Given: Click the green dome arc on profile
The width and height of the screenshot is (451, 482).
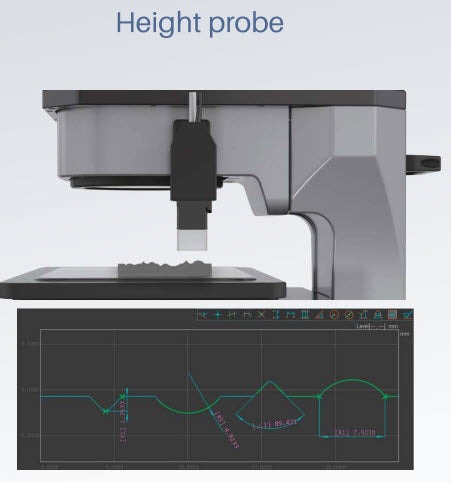Looking at the screenshot, I should click(x=352, y=380).
